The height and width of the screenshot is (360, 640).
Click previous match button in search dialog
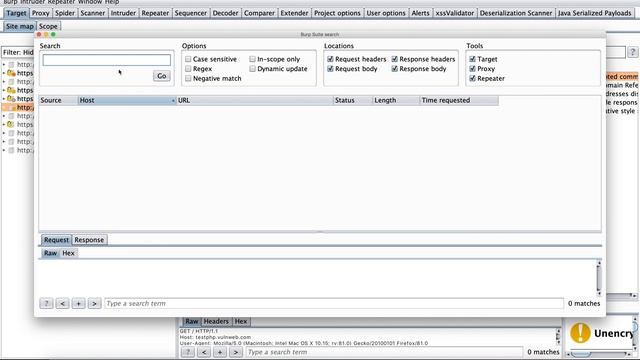62,304
